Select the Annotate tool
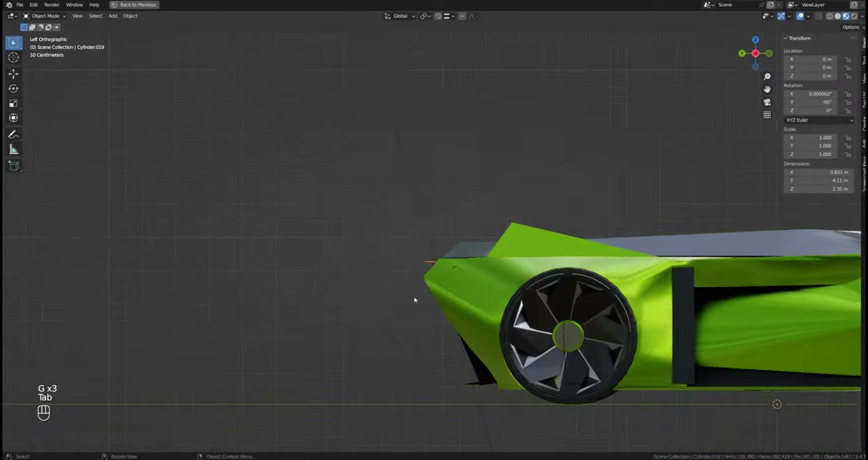The height and width of the screenshot is (460, 868). point(13,134)
